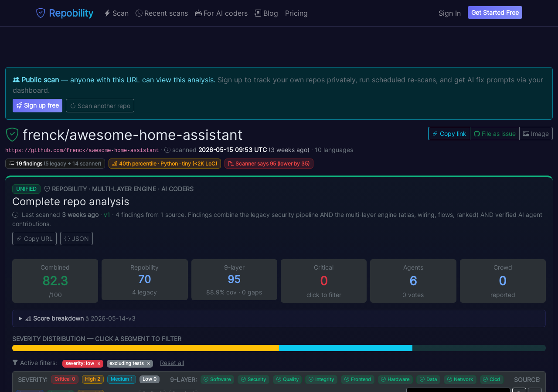Select the Crowd 0 reported card
Viewport: 558px width, 392px height.
point(503,281)
